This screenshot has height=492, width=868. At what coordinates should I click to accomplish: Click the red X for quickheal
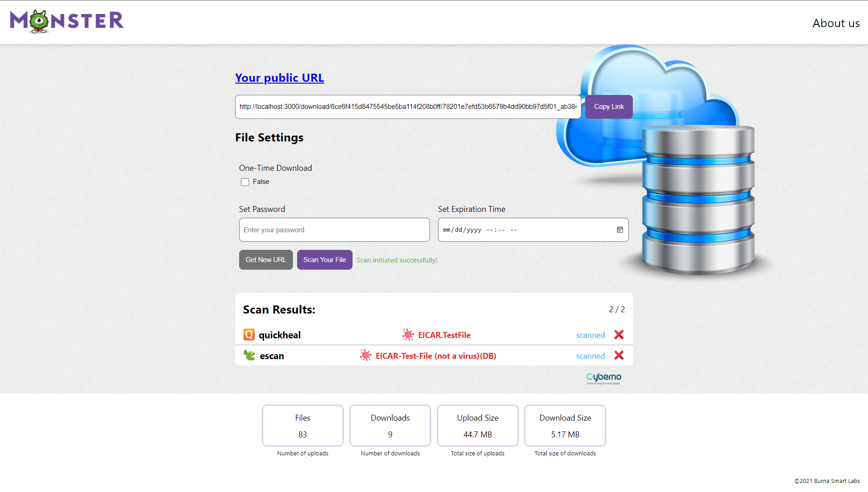coord(619,335)
